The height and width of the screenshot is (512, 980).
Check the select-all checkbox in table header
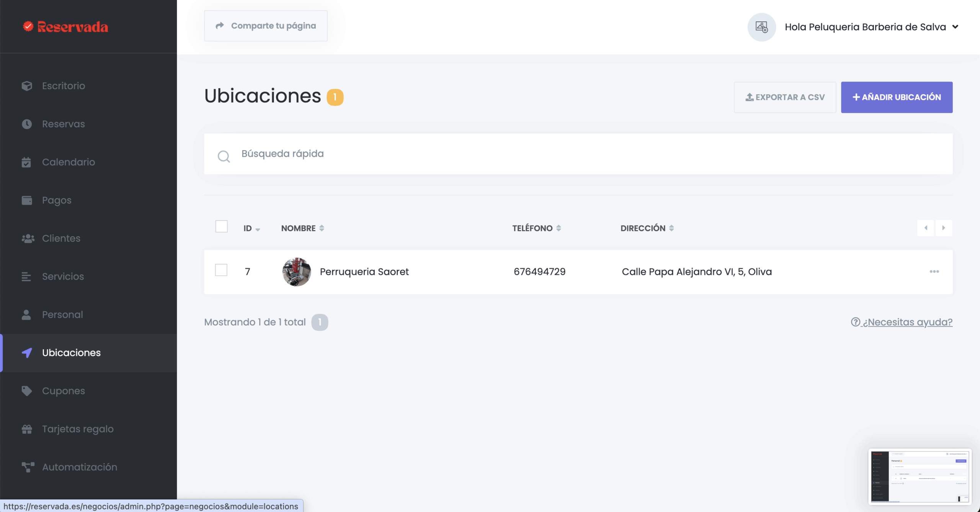click(x=221, y=227)
